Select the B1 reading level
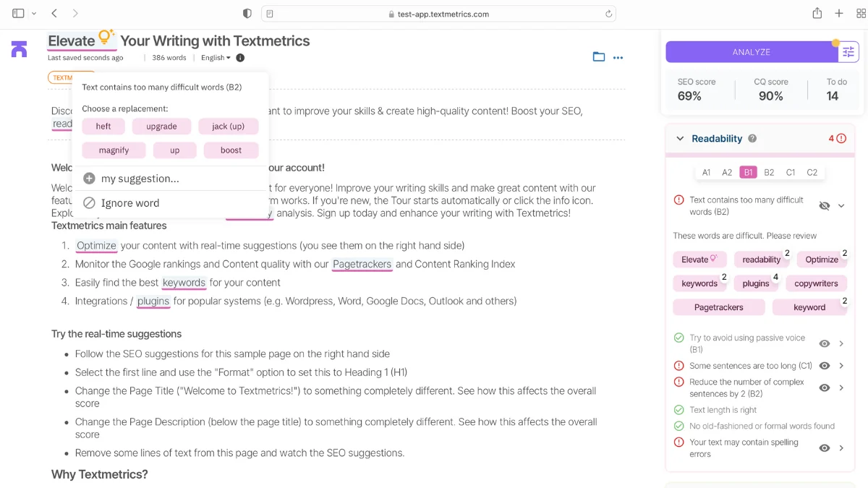Image resolution: width=868 pixels, height=488 pixels. click(748, 172)
